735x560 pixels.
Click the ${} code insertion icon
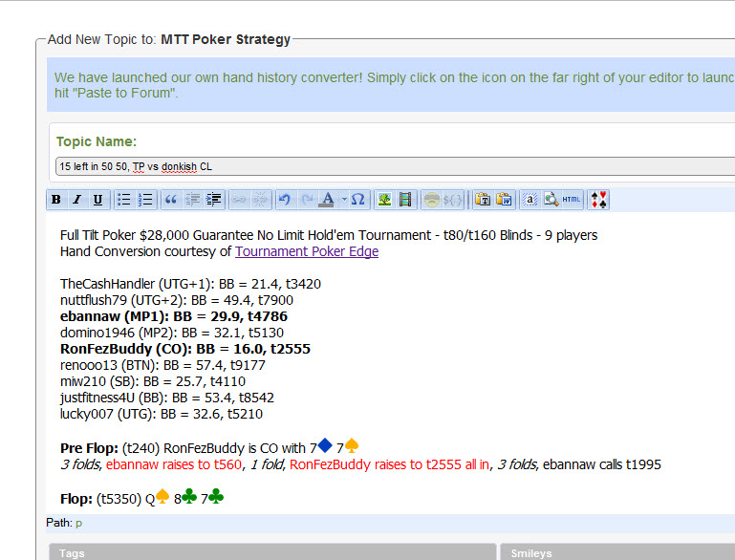(453, 200)
